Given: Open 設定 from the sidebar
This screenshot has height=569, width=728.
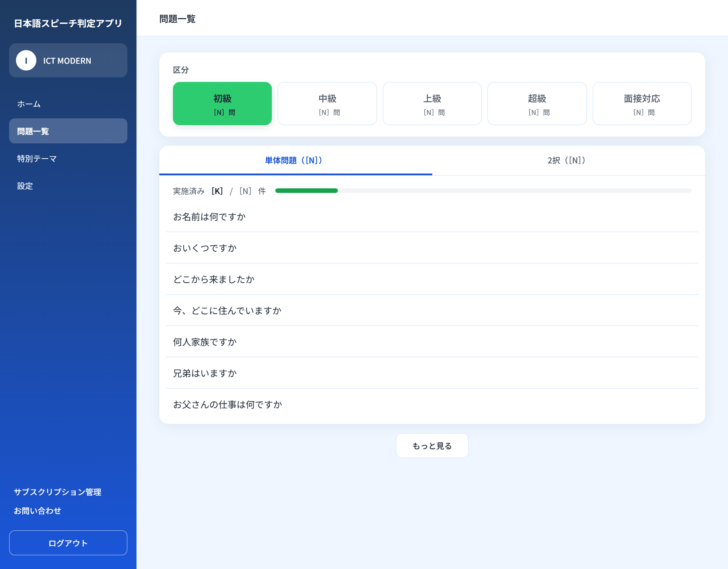Looking at the screenshot, I should point(68,186).
